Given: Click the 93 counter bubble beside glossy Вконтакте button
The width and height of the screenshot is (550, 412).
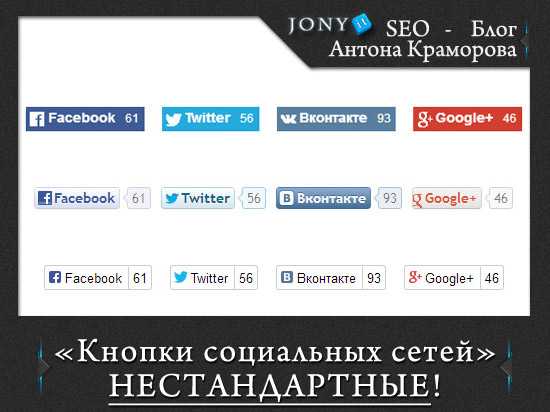Looking at the screenshot, I should pos(389,198).
